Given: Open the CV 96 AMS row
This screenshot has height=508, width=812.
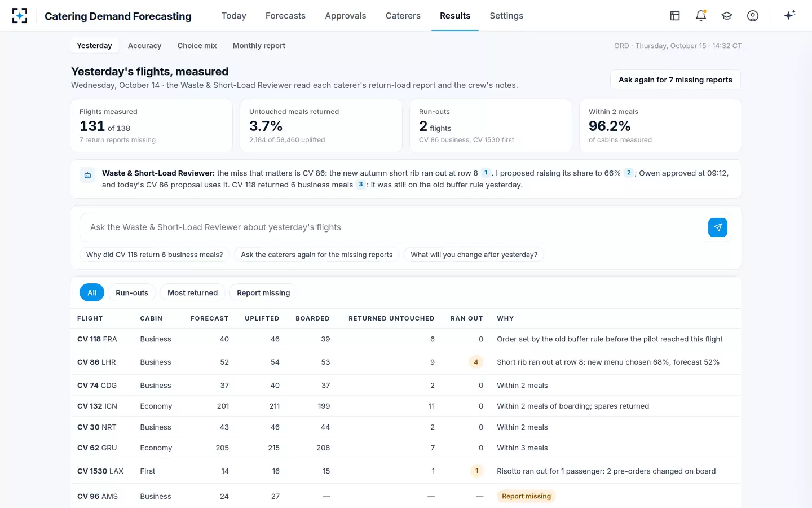Looking at the screenshot, I should point(406,496).
